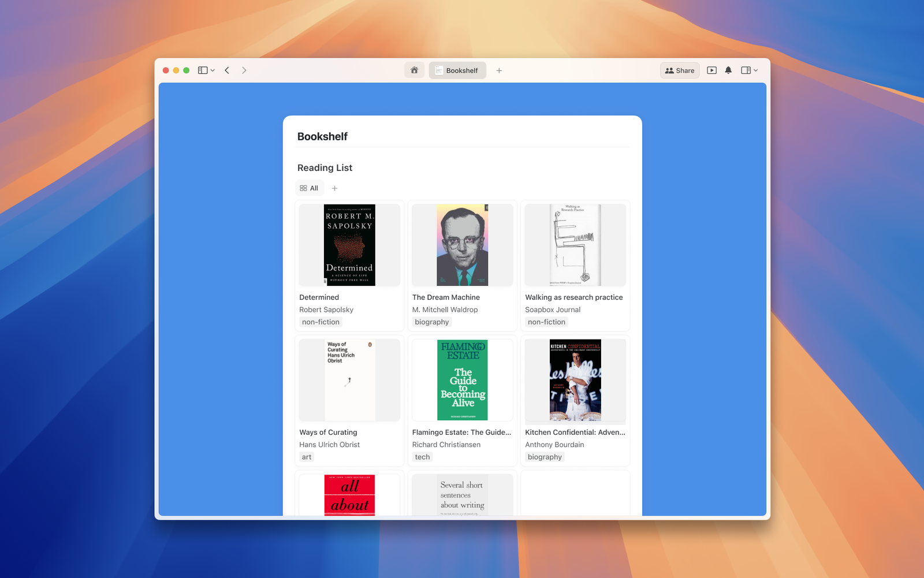Switch to the Bookshelf tab
Screen dimensions: 924x578
(x=457, y=70)
